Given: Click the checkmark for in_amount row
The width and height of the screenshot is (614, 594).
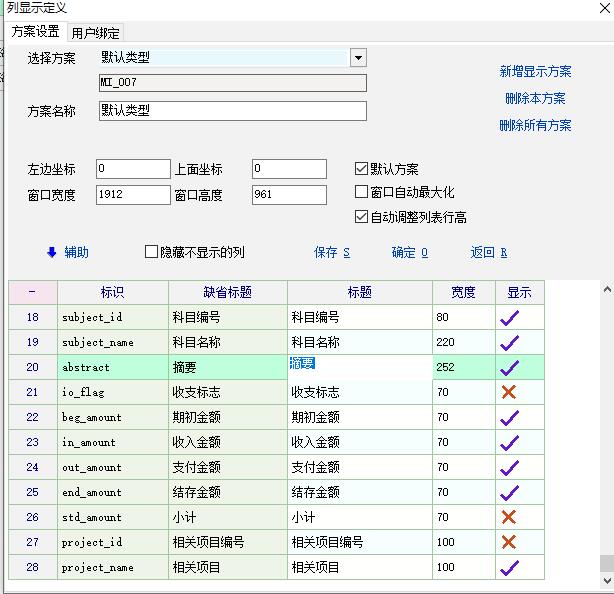Looking at the screenshot, I should click(x=509, y=442).
